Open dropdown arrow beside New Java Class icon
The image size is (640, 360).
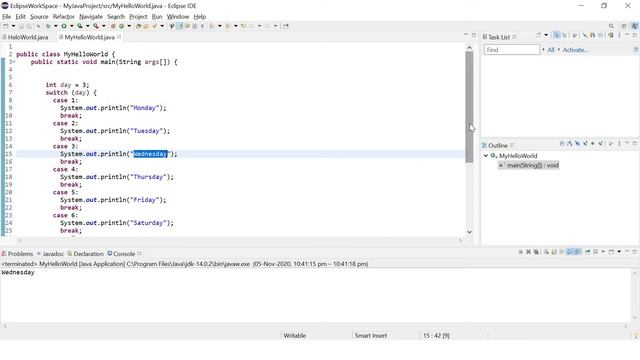coord(129,26)
